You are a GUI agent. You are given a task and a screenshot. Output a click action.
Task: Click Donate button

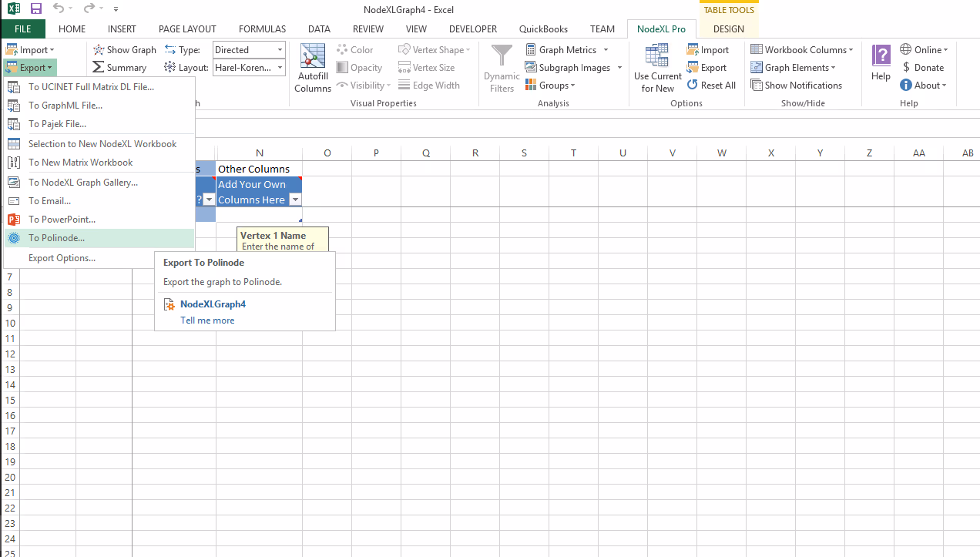tap(922, 68)
